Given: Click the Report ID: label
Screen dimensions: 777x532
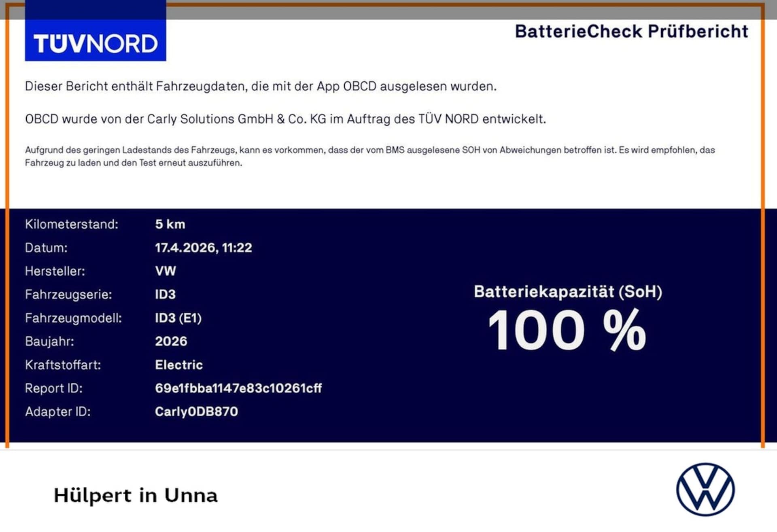Looking at the screenshot, I should click(54, 388).
